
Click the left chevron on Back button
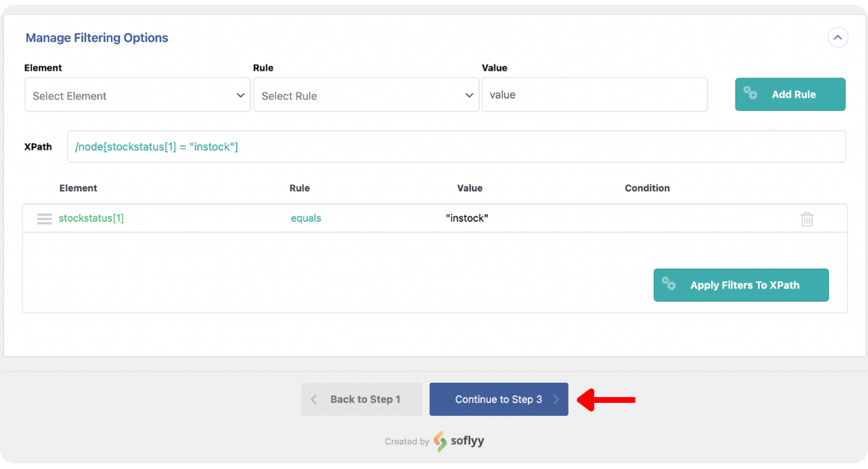pos(314,399)
